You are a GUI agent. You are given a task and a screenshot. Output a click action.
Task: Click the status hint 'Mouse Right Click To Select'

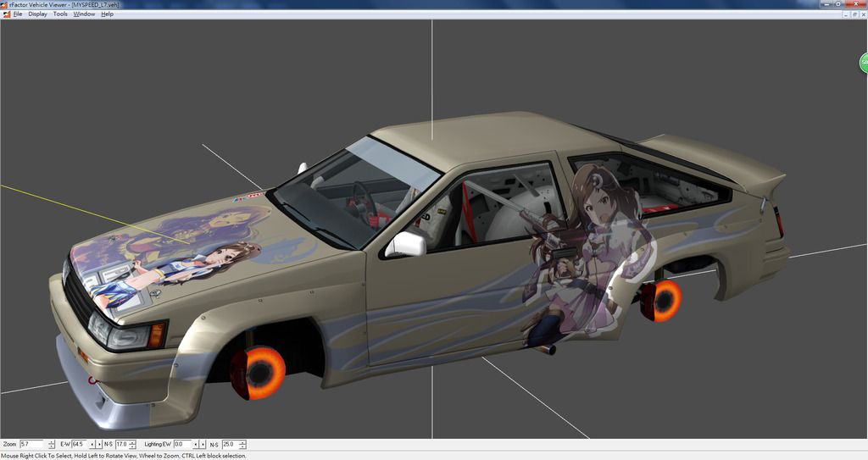coord(36,456)
